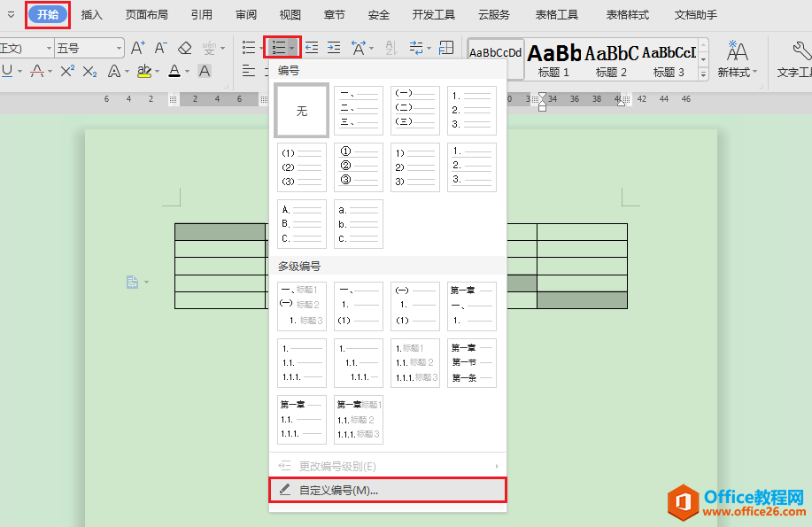Switch to the 视图 tab

290,15
